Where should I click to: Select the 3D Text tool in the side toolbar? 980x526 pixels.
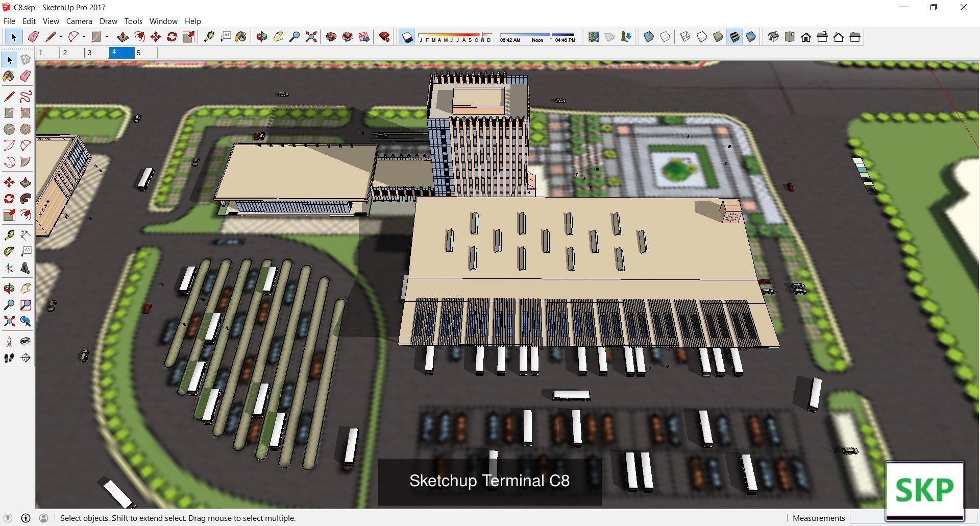tap(26, 268)
